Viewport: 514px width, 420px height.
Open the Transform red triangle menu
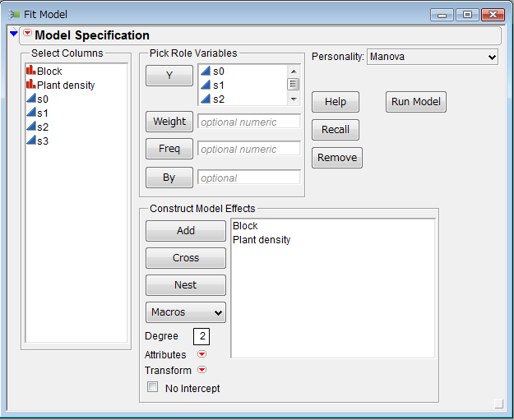(202, 370)
